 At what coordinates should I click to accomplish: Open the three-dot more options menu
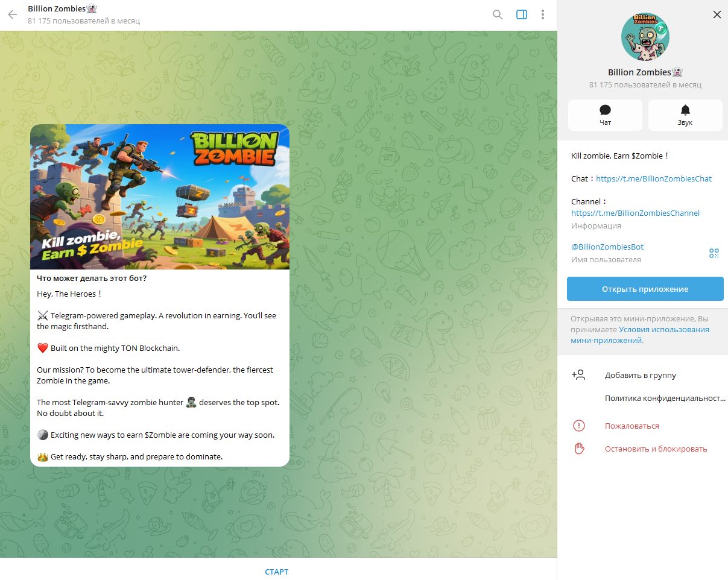tap(543, 14)
